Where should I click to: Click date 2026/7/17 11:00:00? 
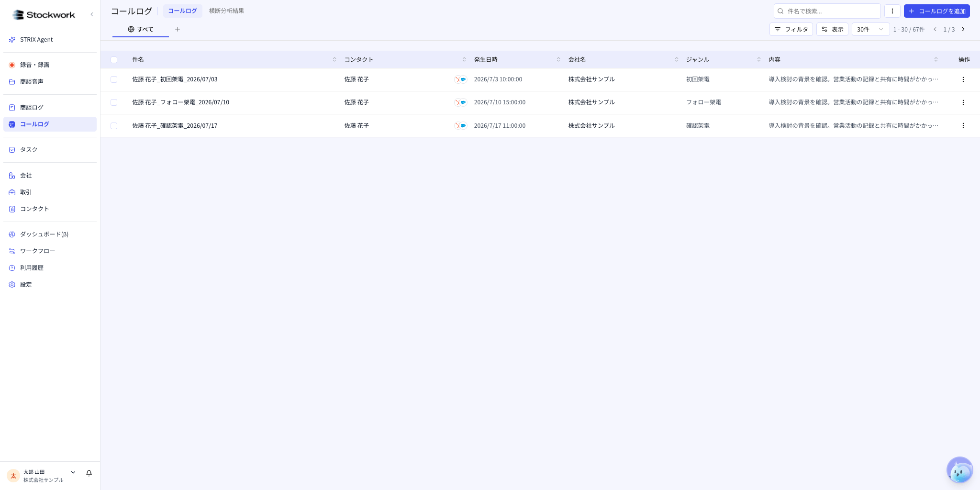click(500, 126)
